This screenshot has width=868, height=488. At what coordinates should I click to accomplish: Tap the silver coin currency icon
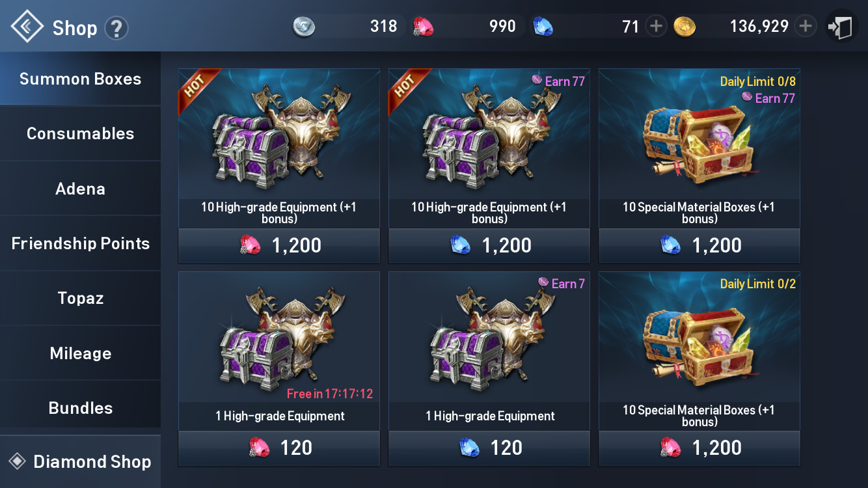tap(304, 27)
